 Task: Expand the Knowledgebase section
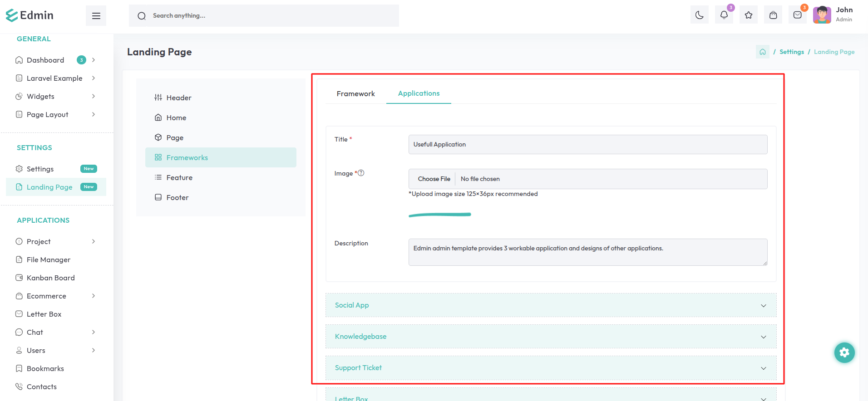pyautogui.click(x=551, y=337)
